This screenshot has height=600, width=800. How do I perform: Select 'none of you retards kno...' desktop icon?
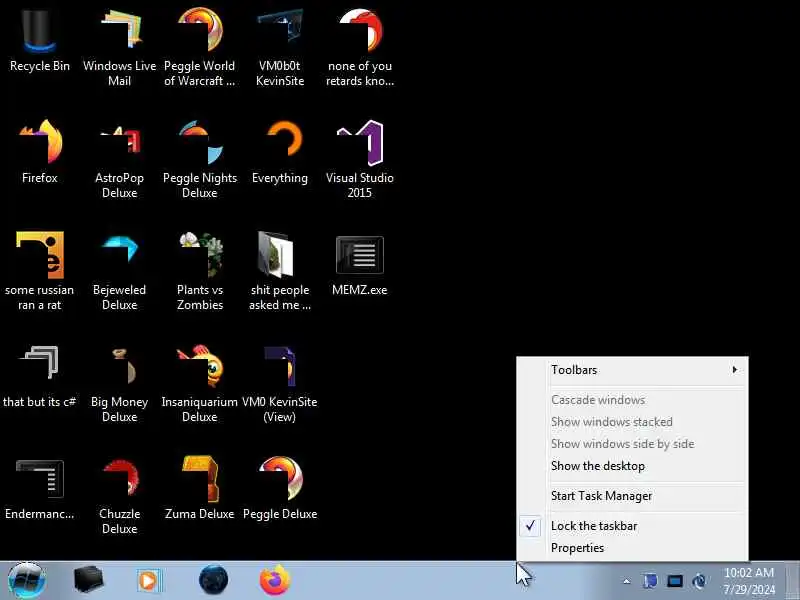(360, 46)
